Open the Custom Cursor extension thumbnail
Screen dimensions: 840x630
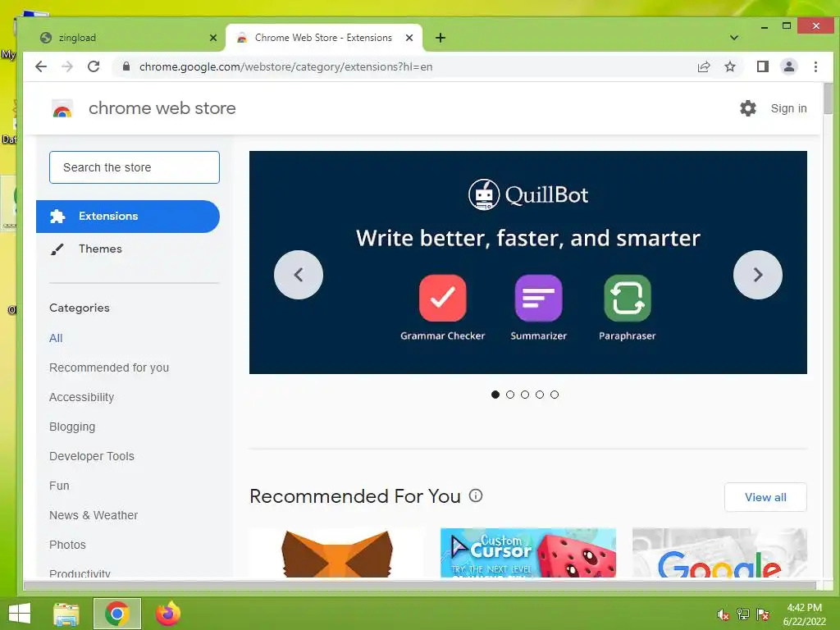tap(528, 552)
